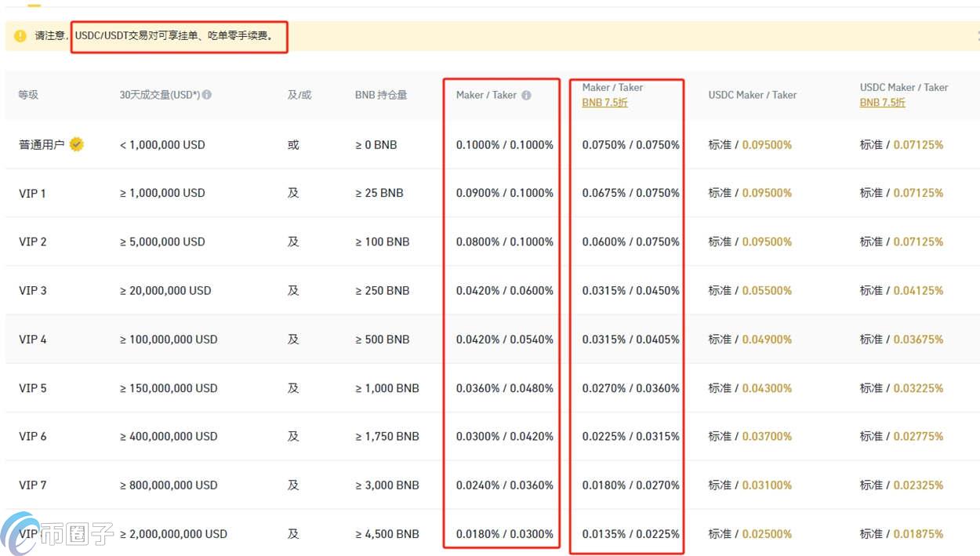Click the ≥ 3,000 BNB holding cell

(387, 485)
